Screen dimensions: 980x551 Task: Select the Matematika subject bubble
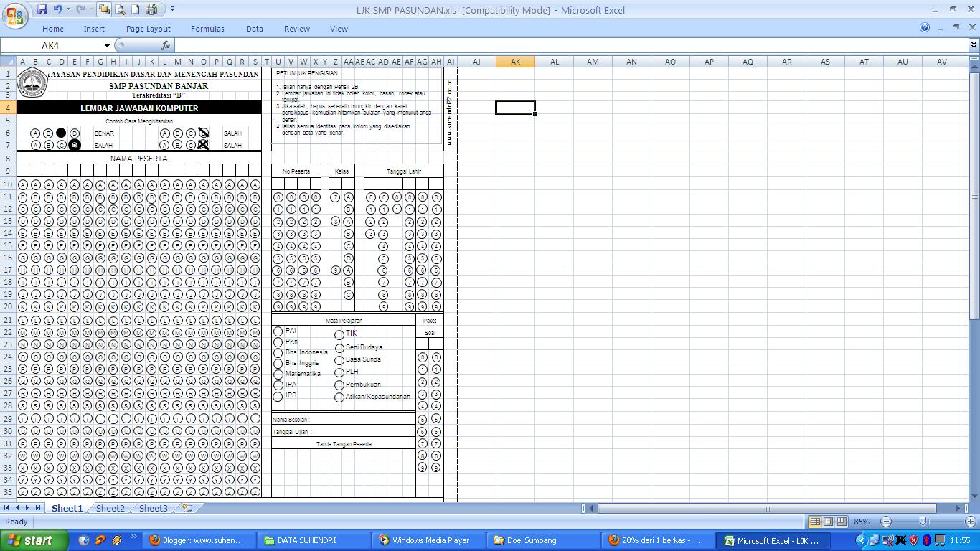click(x=278, y=375)
